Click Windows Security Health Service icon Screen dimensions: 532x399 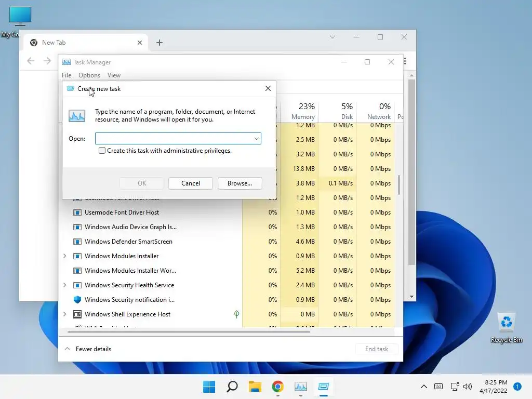pos(77,285)
